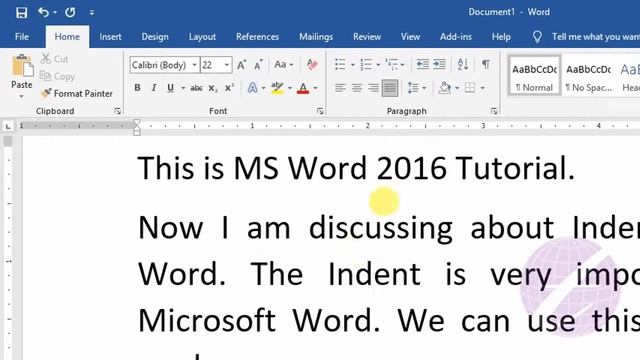Apply a bulleted list
The height and width of the screenshot is (360, 640).
tap(340, 64)
